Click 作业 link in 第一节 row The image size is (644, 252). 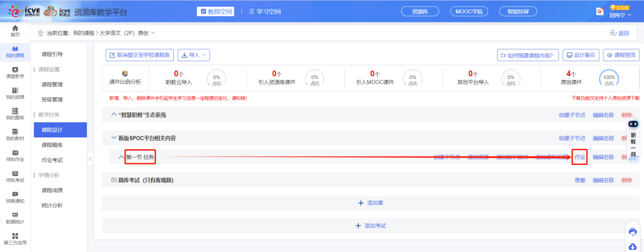pyautogui.click(x=580, y=157)
